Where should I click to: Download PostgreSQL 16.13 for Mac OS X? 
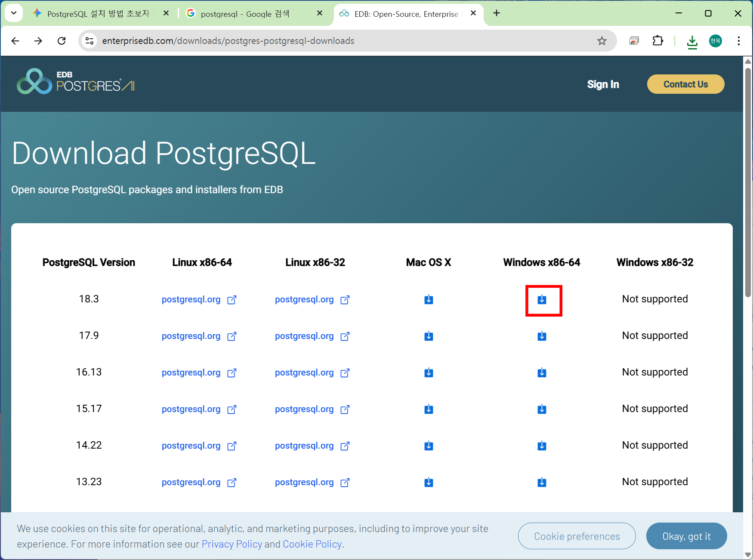pyautogui.click(x=429, y=372)
